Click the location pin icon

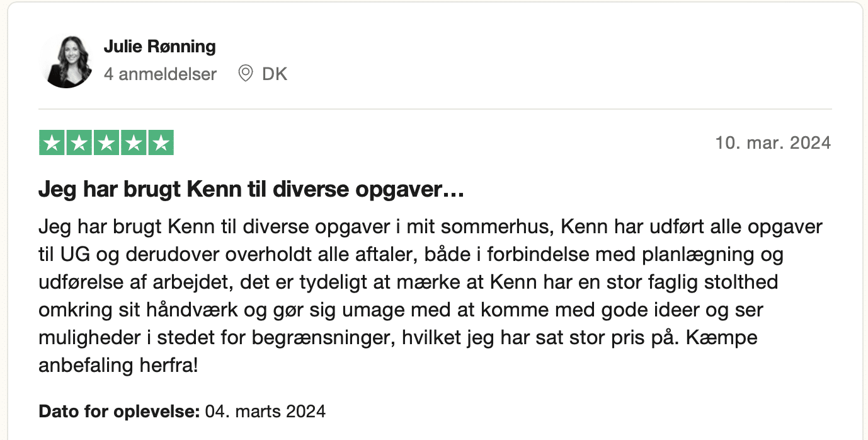coord(245,74)
